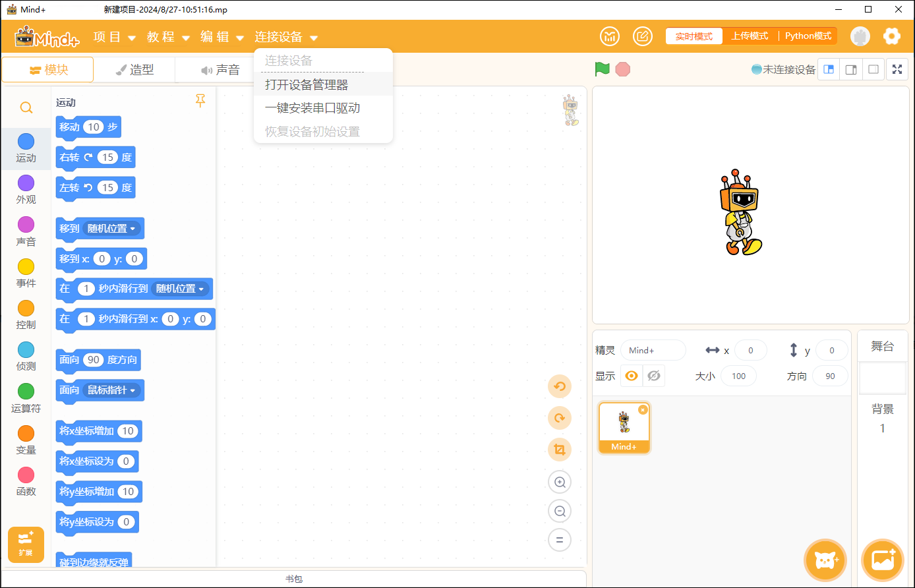The image size is (915, 588).
Task: Undo the last workspace action
Action: (559, 386)
